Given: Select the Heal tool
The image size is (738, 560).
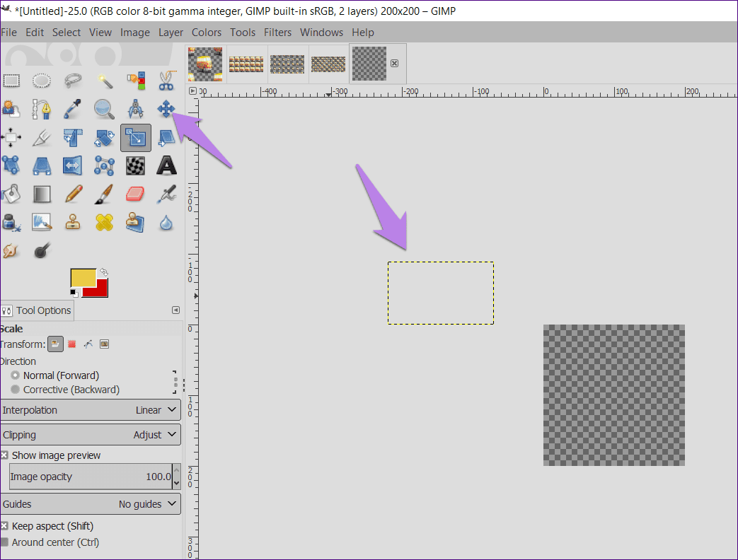Looking at the screenshot, I should [104, 223].
